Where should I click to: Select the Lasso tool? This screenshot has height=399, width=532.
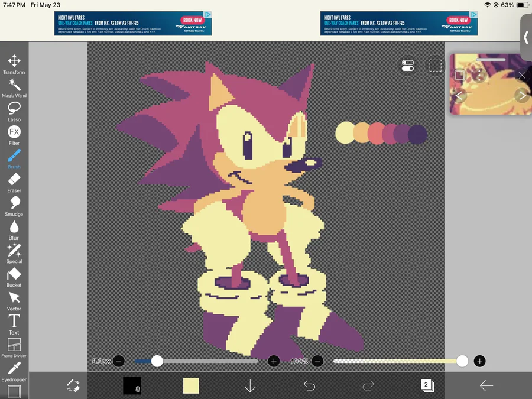(x=14, y=112)
